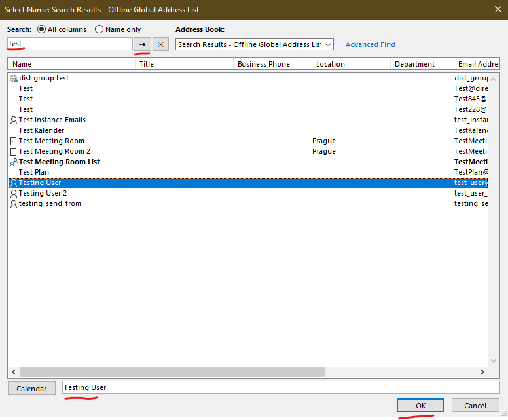
Task: Click the room icon beside Test Meeting Room
Action: (x=13, y=141)
